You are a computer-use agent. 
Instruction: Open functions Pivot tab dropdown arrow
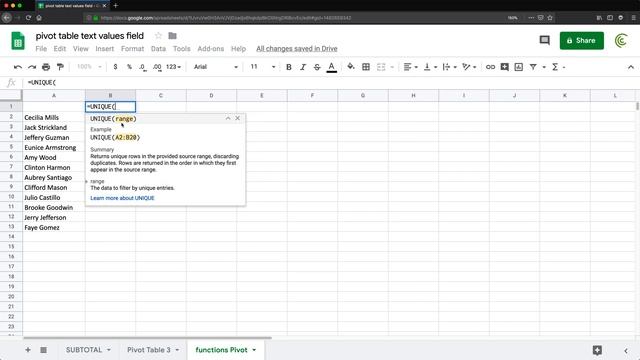coord(254,350)
